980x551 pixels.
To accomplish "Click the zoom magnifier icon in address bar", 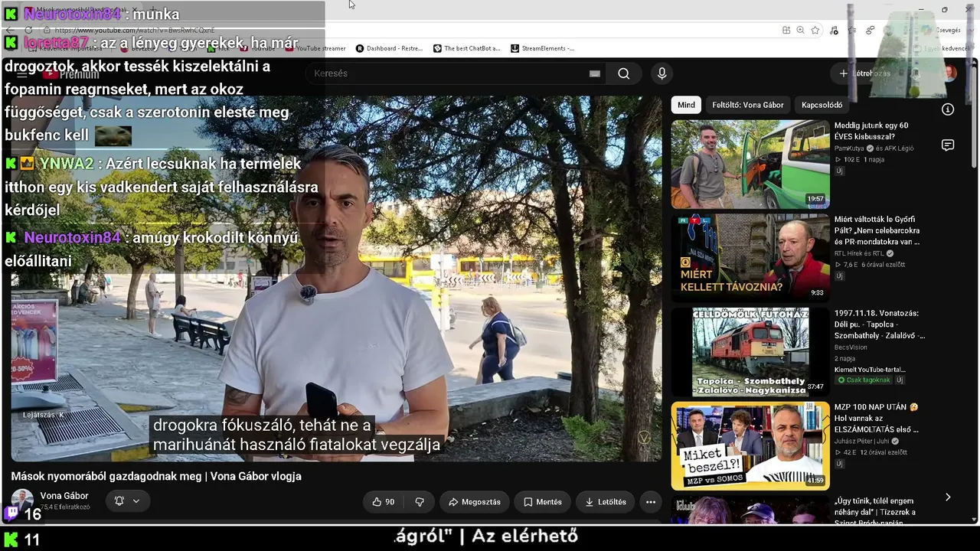I will point(800,30).
